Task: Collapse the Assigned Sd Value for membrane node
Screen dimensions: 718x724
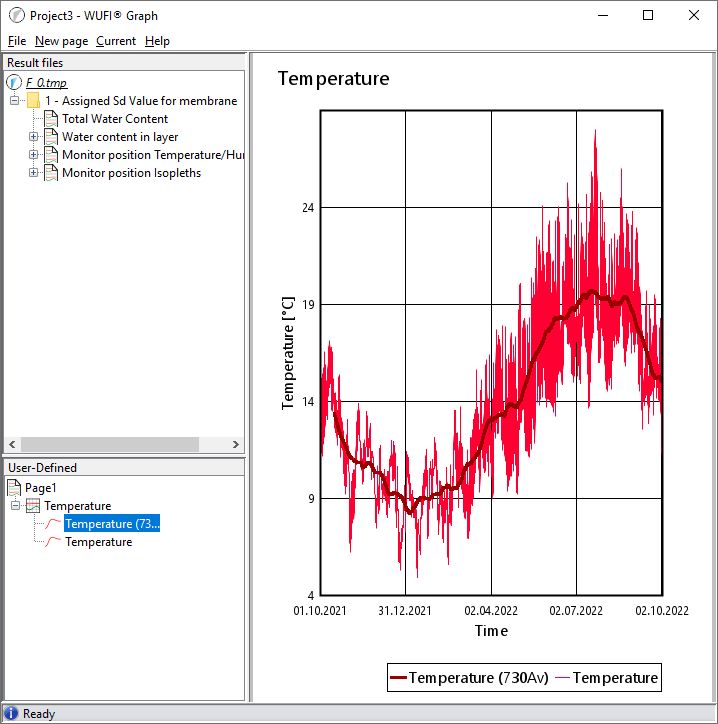Action: tap(15, 101)
